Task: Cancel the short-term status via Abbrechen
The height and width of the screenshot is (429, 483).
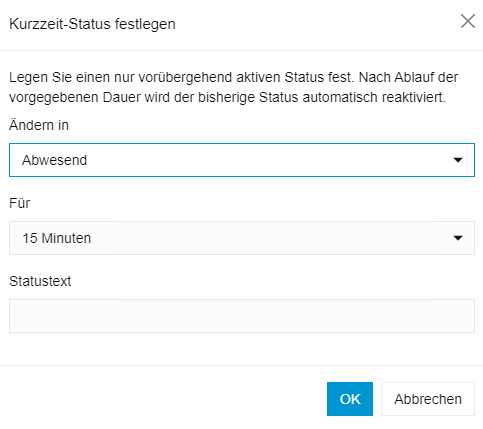Action: (x=428, y=399)
